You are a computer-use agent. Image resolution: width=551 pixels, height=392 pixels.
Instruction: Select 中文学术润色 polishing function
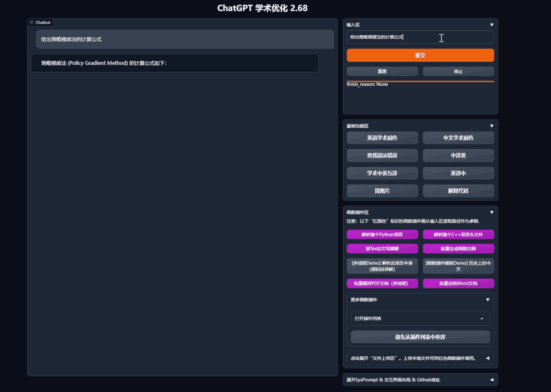(458, 138)
